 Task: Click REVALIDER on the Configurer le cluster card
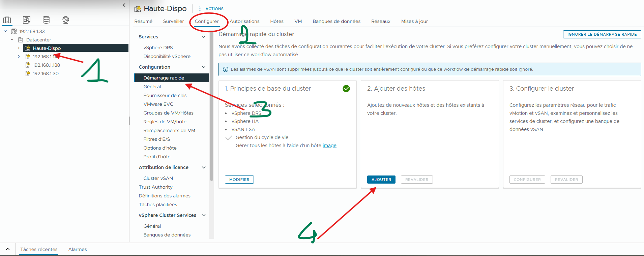[x=566, y=180]
